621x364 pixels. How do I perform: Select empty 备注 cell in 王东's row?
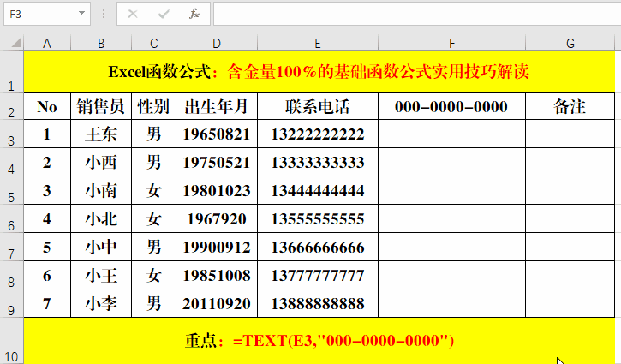pyautogui.click(x=570, y=134)
